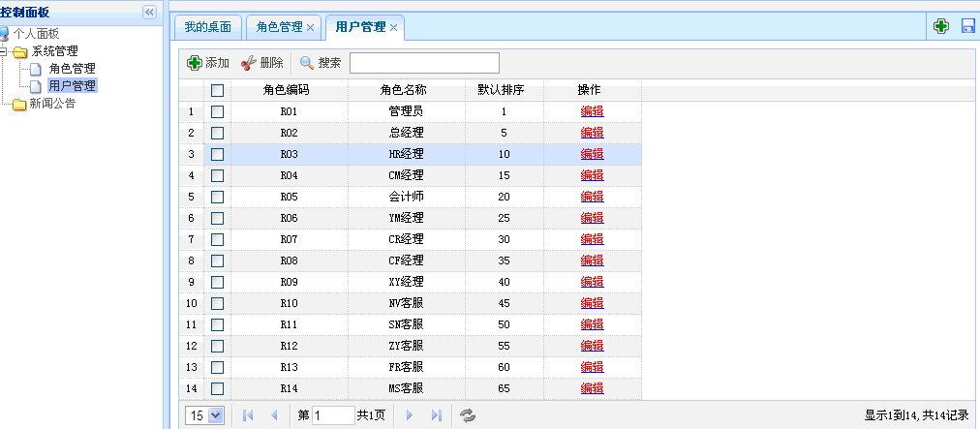Close the 用户管理 tab
This screenshot has width=980, height=429.
pos(393,27)
